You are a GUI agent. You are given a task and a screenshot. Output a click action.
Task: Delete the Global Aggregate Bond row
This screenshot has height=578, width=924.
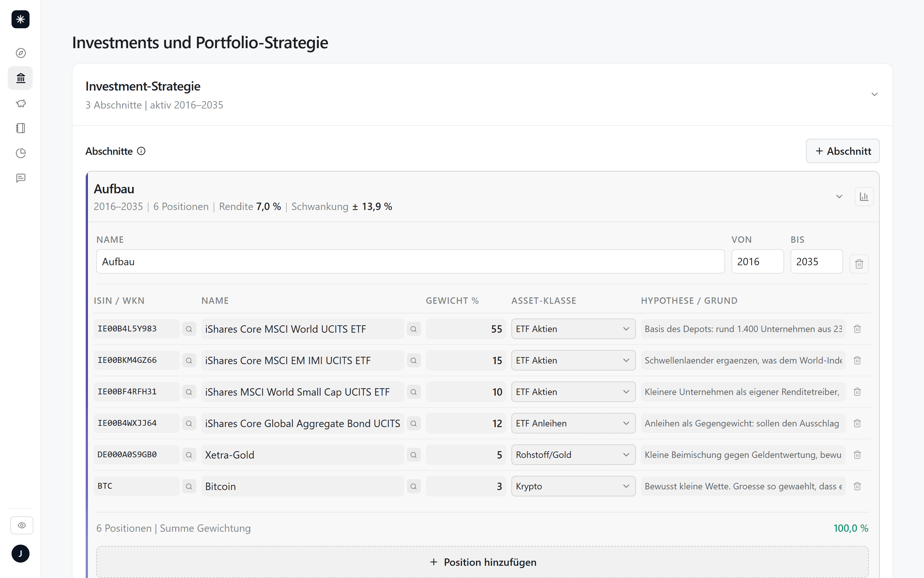[857, 423]
